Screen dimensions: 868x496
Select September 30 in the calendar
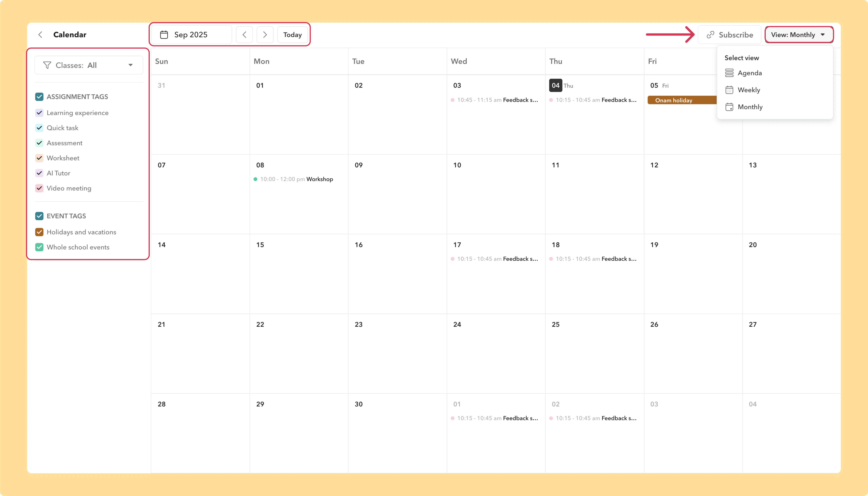point(359,404)
